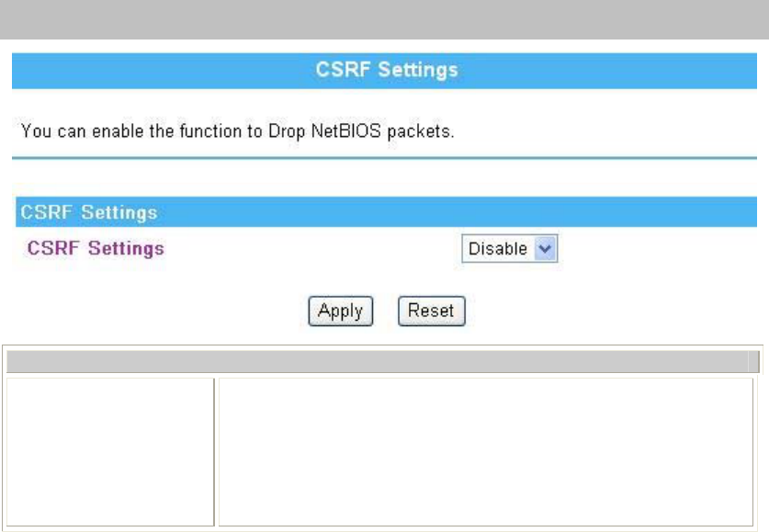The height and width of the screenshot is (532, 769).
Task: Click the CSRF Settings section header bar
Action: (387, 212)
